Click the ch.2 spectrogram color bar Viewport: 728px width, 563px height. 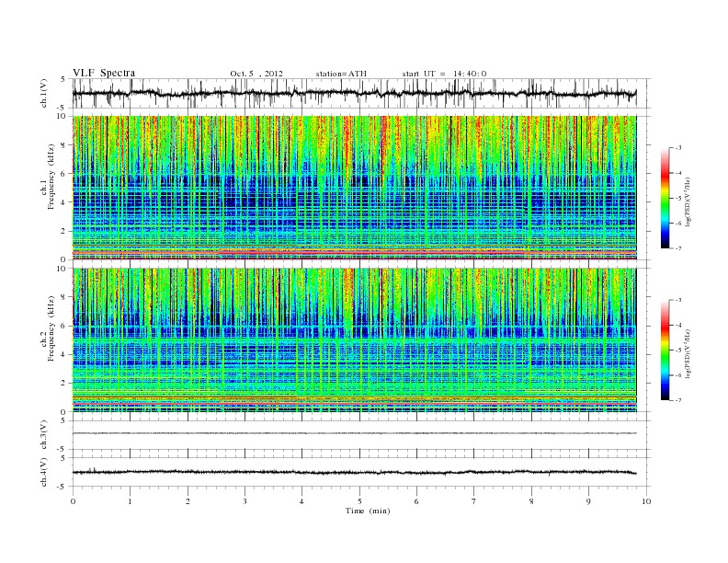(665, 350)
